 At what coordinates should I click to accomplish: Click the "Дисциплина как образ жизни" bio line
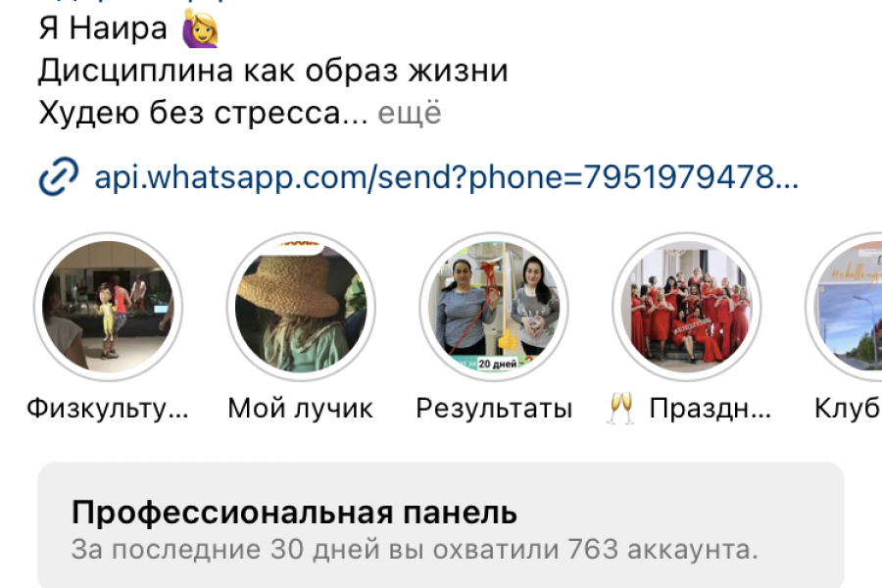click(273, 72)
